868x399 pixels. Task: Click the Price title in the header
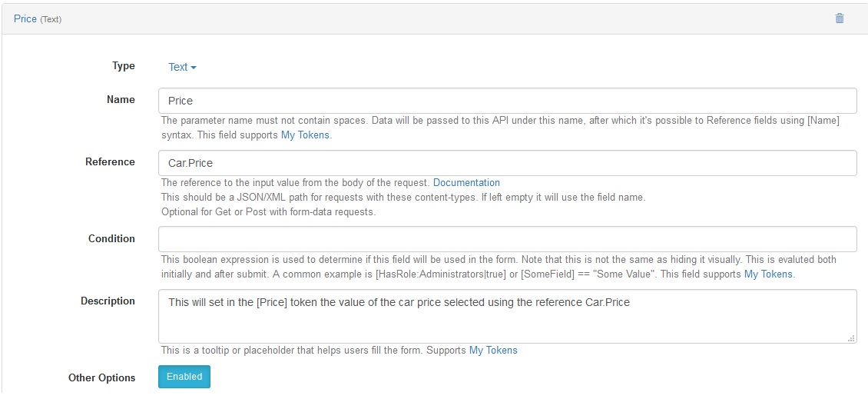click(x=25, y=19)
